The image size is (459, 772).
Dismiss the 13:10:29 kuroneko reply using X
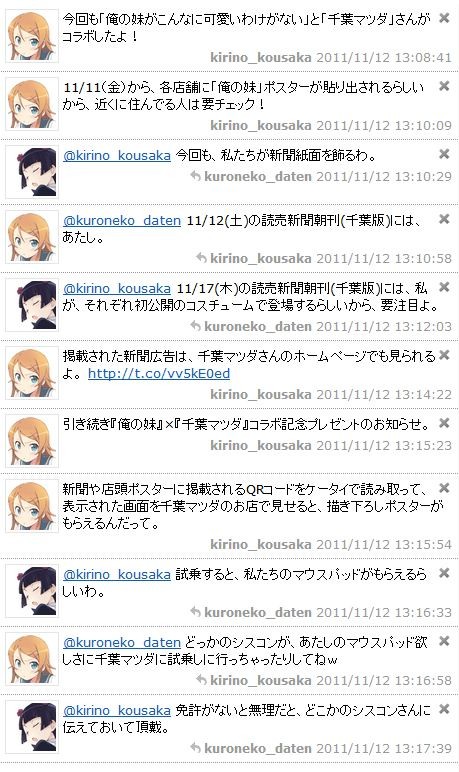click(444, 154)
